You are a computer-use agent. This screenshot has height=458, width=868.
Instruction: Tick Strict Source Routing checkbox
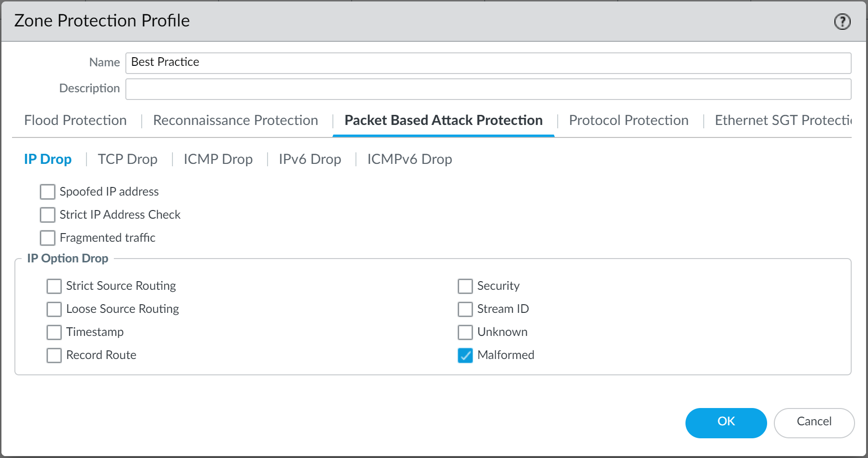(x=54, y=286)
